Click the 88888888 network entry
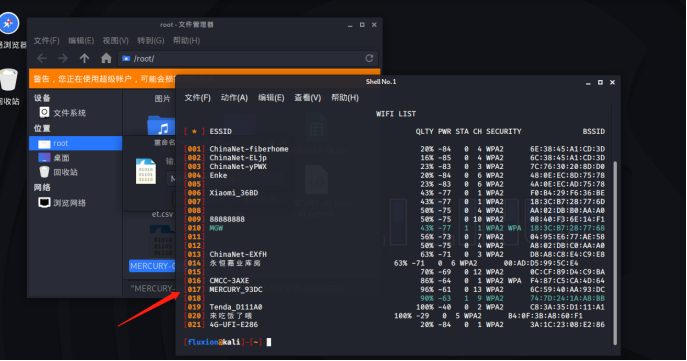The image size is (687, 361). pos(394,219)
